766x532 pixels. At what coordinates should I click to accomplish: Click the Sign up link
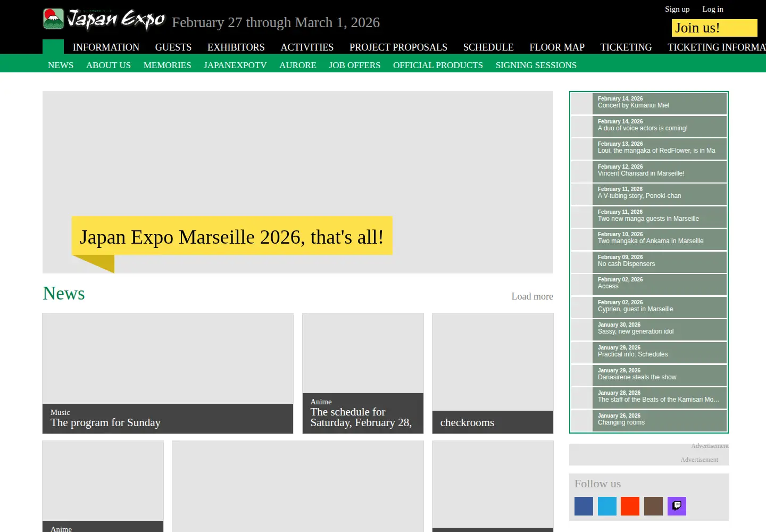(677, 9)
